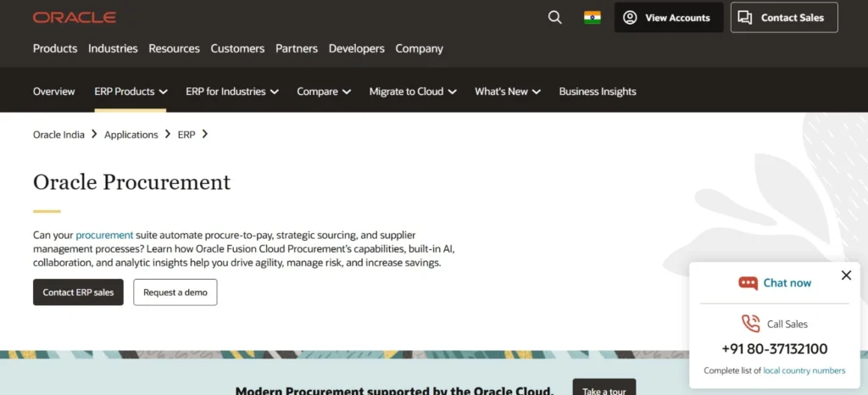Open the local country numbers link
The image size is (868, 395).
click(804, 370)
